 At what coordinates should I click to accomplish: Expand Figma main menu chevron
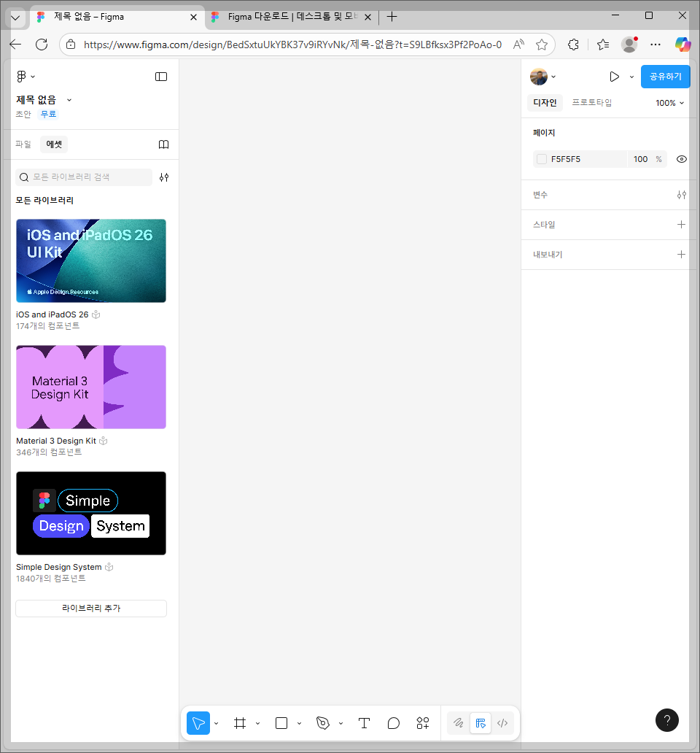pos(33,77)
